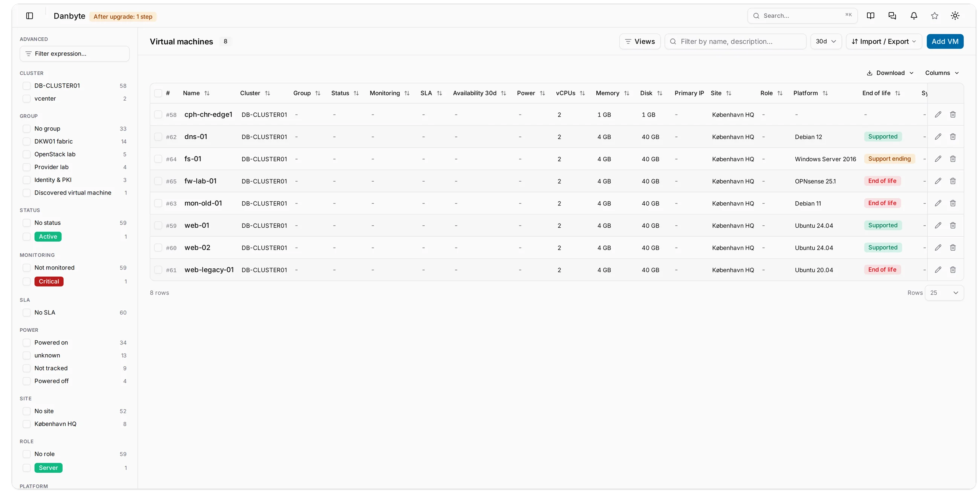This screenshot has height=493, width=980.
Task: Click the Filter expression input
Action: pyautogui.click(x=75, y=54)
